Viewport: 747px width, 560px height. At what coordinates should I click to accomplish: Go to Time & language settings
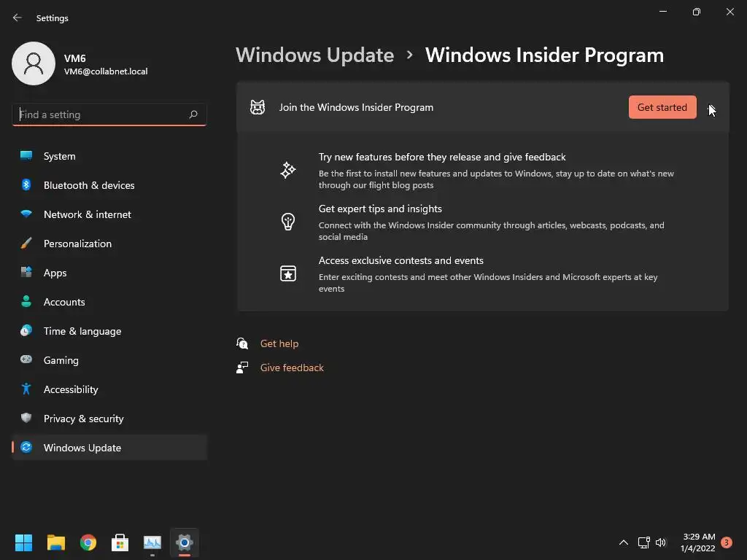pyautogui.click(x=109, y=331)
